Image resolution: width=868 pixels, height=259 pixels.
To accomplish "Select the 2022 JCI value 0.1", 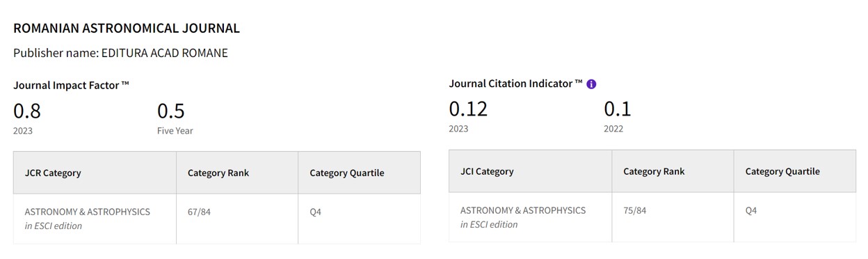I will click(x=618, y=109).
